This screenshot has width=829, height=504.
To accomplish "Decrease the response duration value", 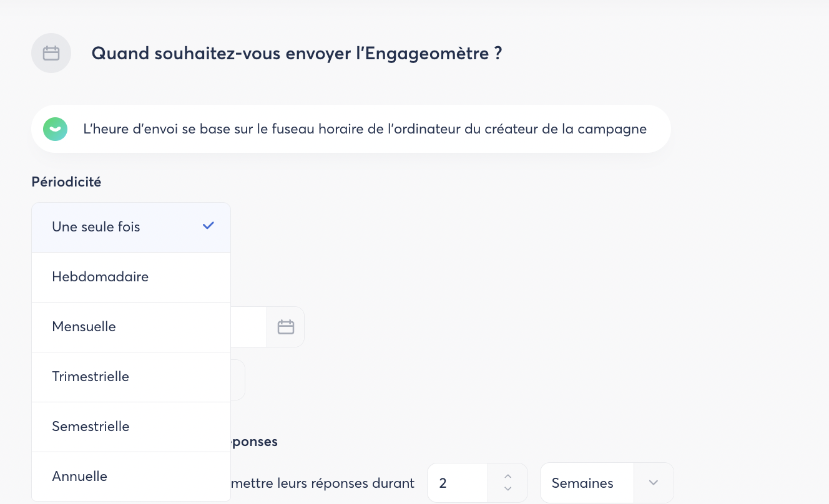I will (508, 489).
